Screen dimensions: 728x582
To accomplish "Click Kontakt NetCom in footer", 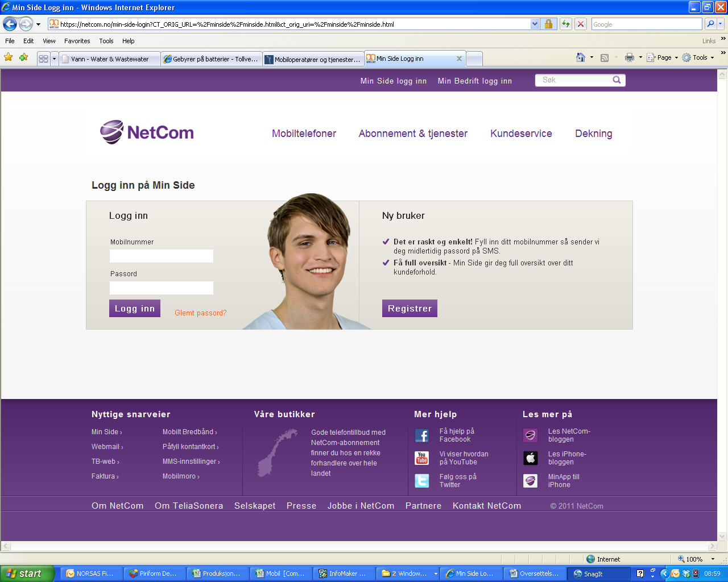I will click(487, 506).
